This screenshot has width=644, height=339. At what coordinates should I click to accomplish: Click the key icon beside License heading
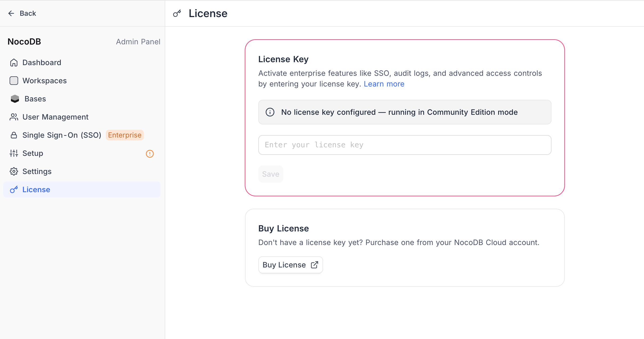click(177, 13)
